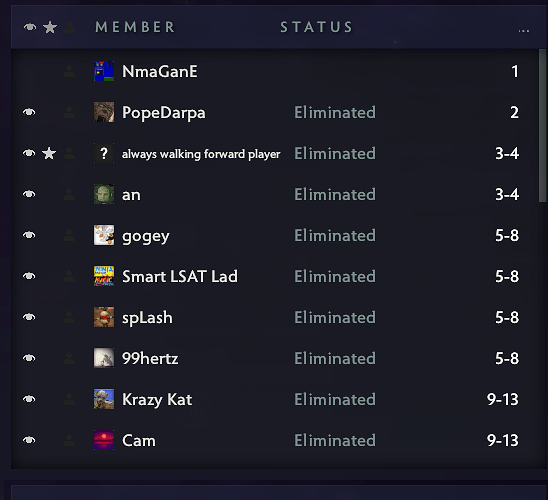Click the person icon next to PopeDarpa
The width and height of the screenshot is (548, 500).
click(69, 112)
